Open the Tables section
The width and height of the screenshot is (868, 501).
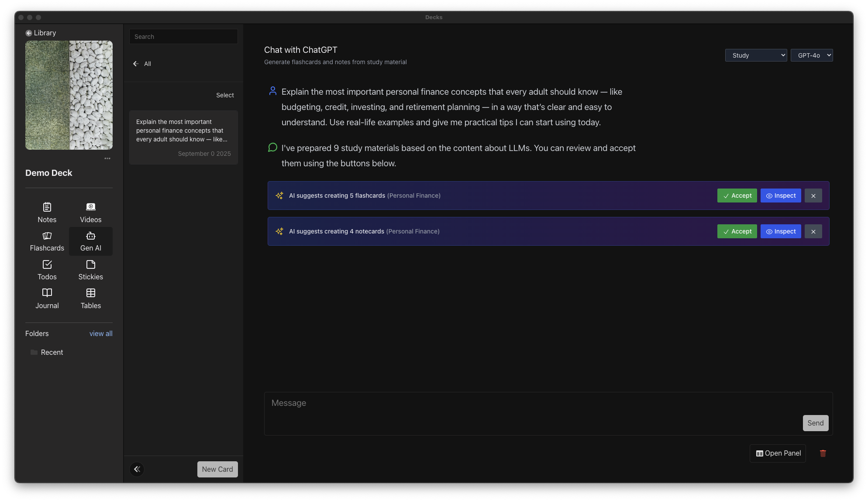pyautogui.click(x=90, y=298)
